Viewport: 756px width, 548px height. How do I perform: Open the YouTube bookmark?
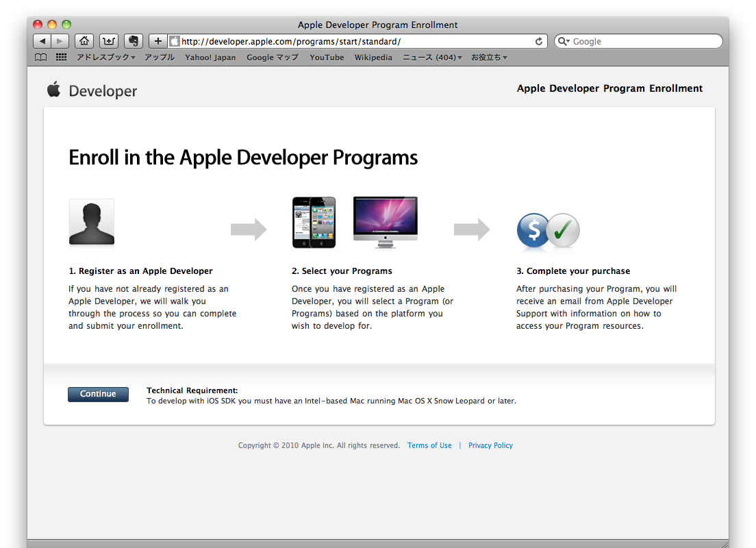pyautogui.click(x=327, y=58)
